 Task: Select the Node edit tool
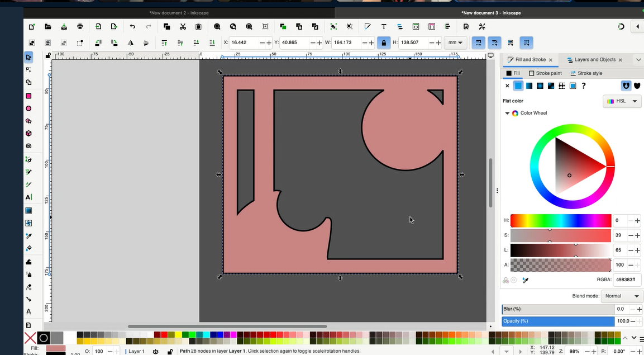[x=28, y=70]
